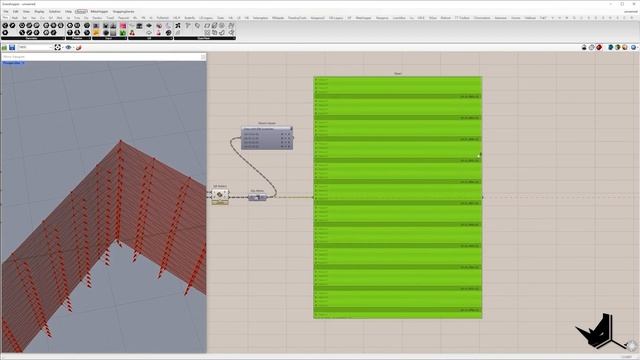The width and height of the screenshot is (640, 360).
Task: Open the zoom level dropdown arrow
Action: pos(51,48)
